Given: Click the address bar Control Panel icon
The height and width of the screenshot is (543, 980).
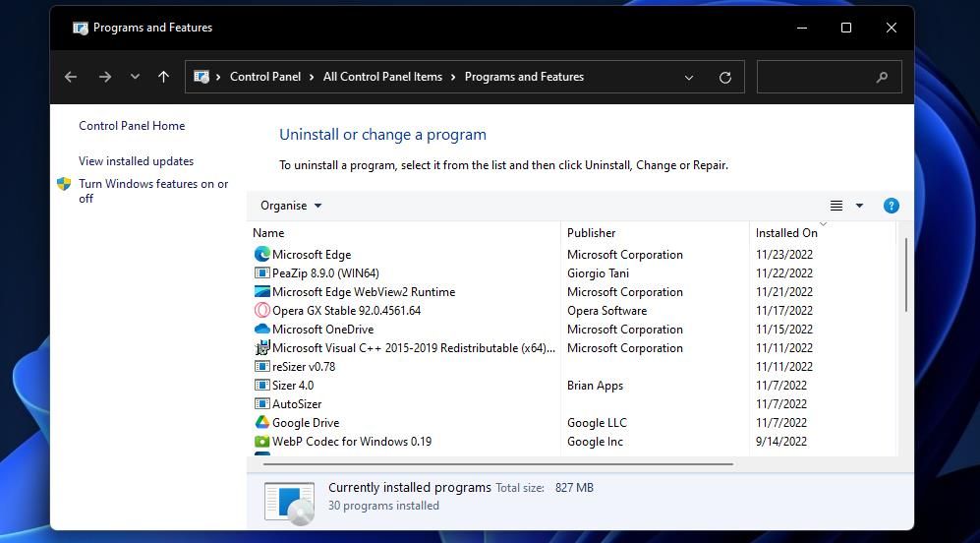Looking at the screenshot, I should 201,77.
